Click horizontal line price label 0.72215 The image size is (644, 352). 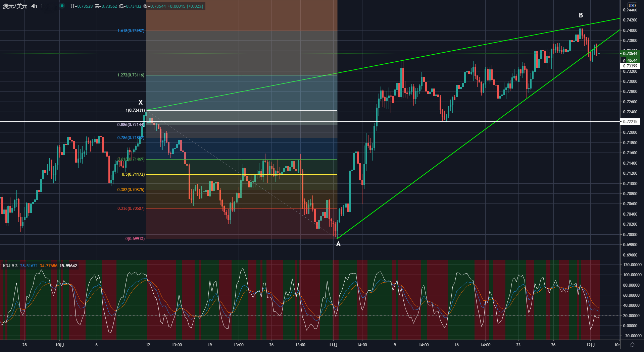pyautogui.click(x=630, y=122)
